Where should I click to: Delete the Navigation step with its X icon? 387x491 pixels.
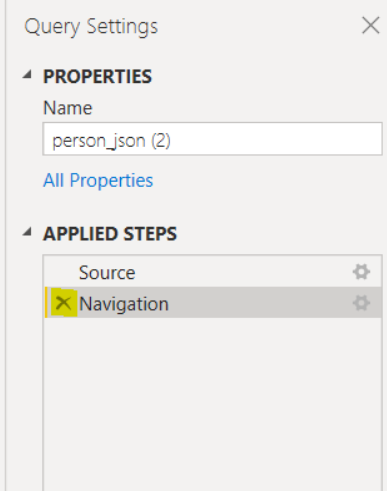[x=63, y=303]
